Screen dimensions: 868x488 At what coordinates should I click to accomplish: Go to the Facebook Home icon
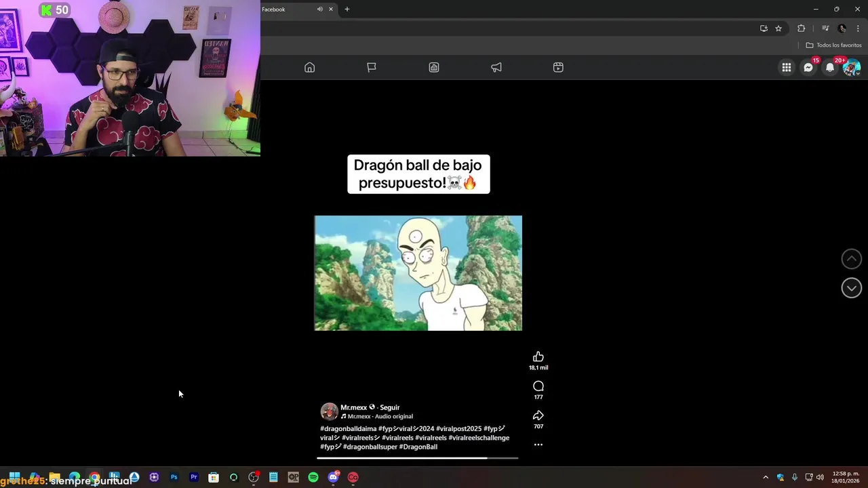309,67
